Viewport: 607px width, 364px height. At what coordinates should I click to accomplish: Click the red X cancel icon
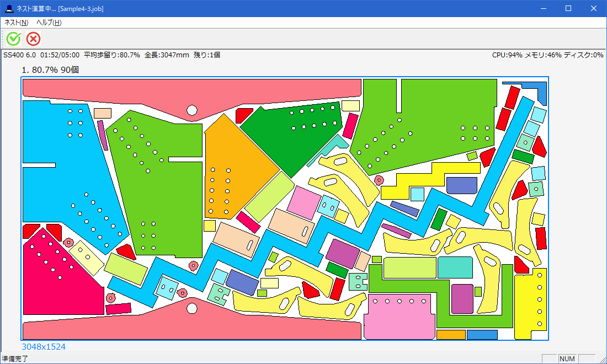point(34,39)
